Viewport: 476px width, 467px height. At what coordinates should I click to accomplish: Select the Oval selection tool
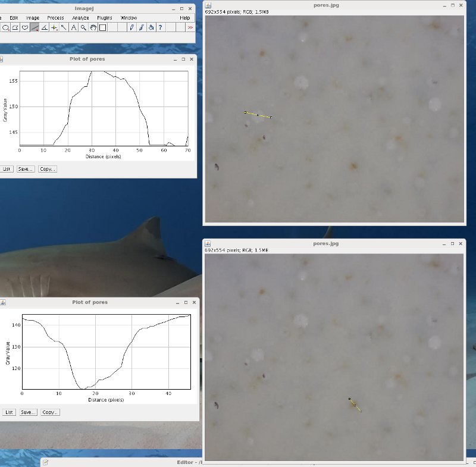(x=5, y=27)
